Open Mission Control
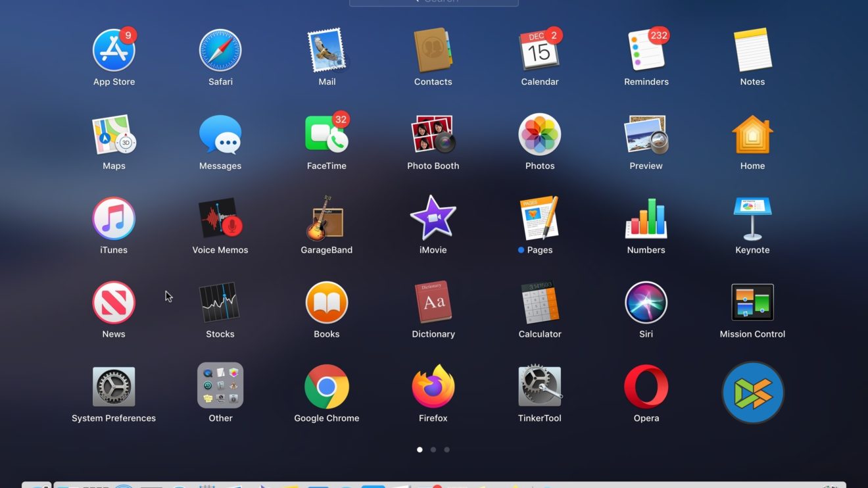This screenshot has height=488, width=868. 752,303
